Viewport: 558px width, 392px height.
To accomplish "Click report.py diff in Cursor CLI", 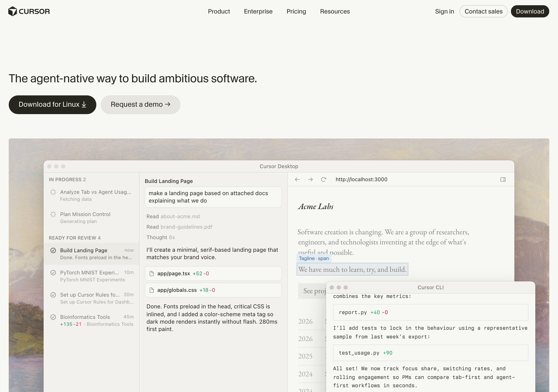I will click(x=430, y=312).
